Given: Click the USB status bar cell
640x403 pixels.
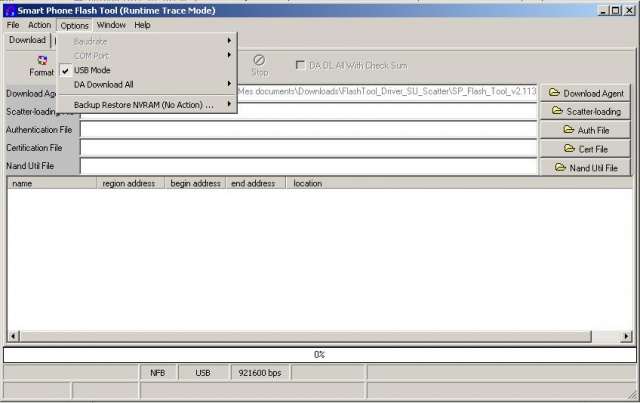Looking at the screenshot, I should click(x=203, y=373).
